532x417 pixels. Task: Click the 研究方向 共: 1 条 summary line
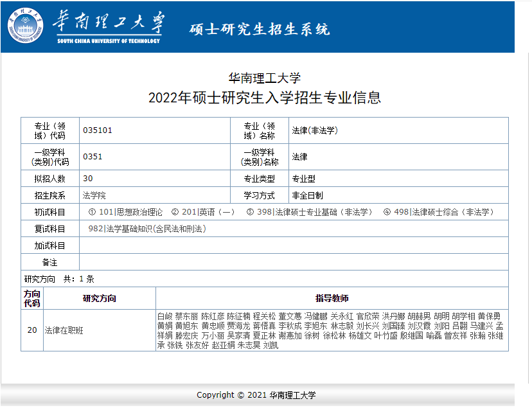59,279
